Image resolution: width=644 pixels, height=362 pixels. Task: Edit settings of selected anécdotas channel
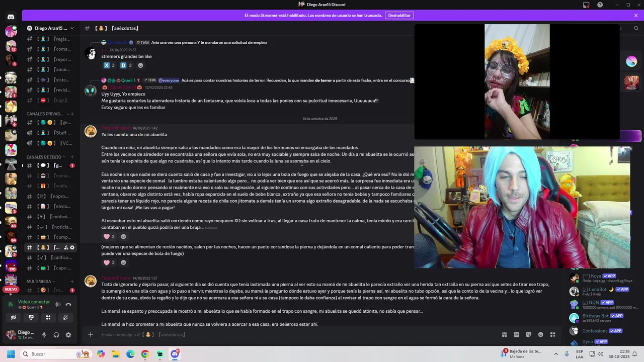click(72, 247)
